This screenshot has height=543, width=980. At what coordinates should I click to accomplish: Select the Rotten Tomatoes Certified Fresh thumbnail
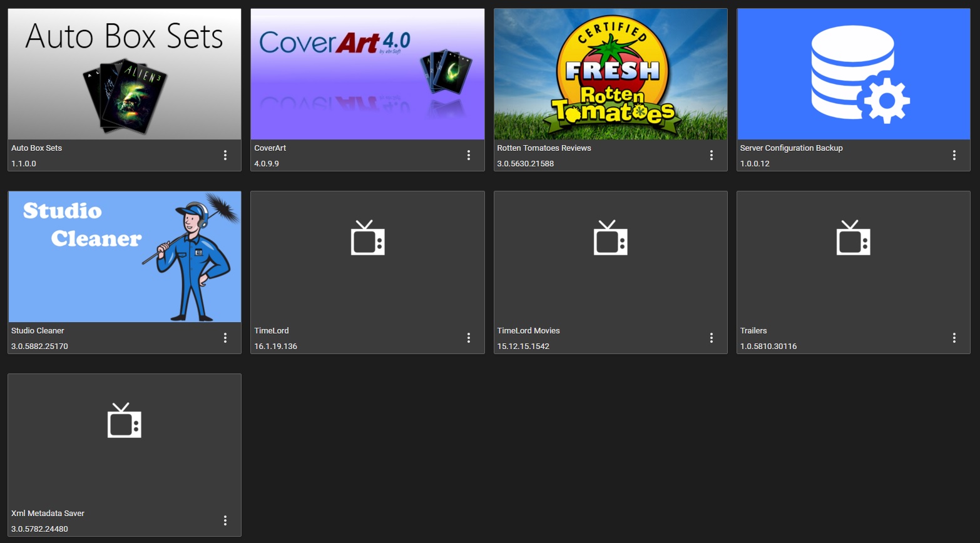click(610, 74)
